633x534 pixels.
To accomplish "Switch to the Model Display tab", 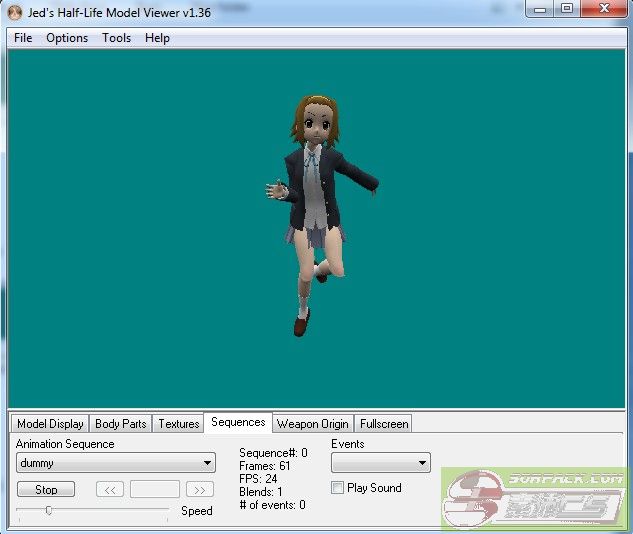I will point(50,424).
